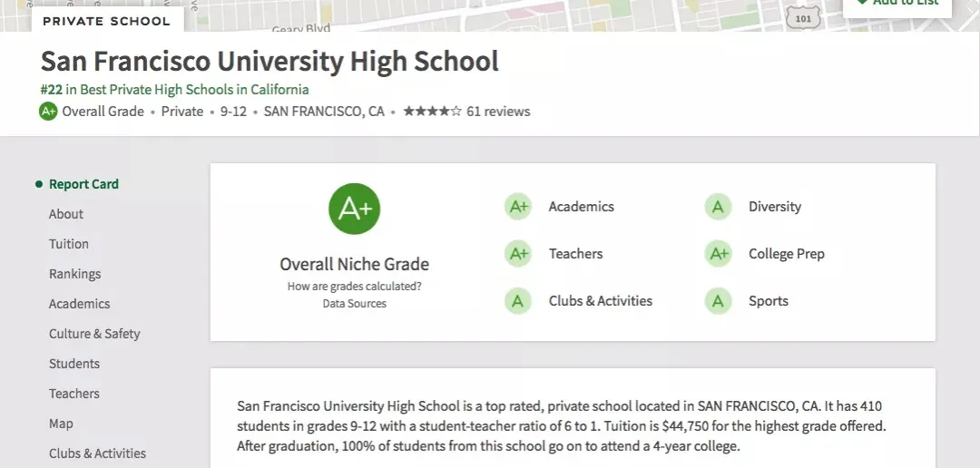Click the Academics A+ grade icon

[x=518, y=207]
